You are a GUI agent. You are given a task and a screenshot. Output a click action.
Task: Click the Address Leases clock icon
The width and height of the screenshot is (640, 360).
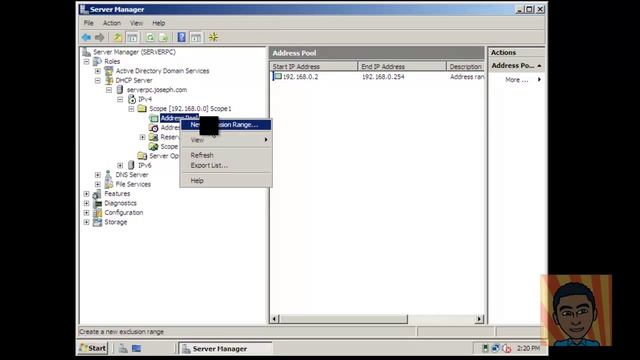(x=153, y=128)
